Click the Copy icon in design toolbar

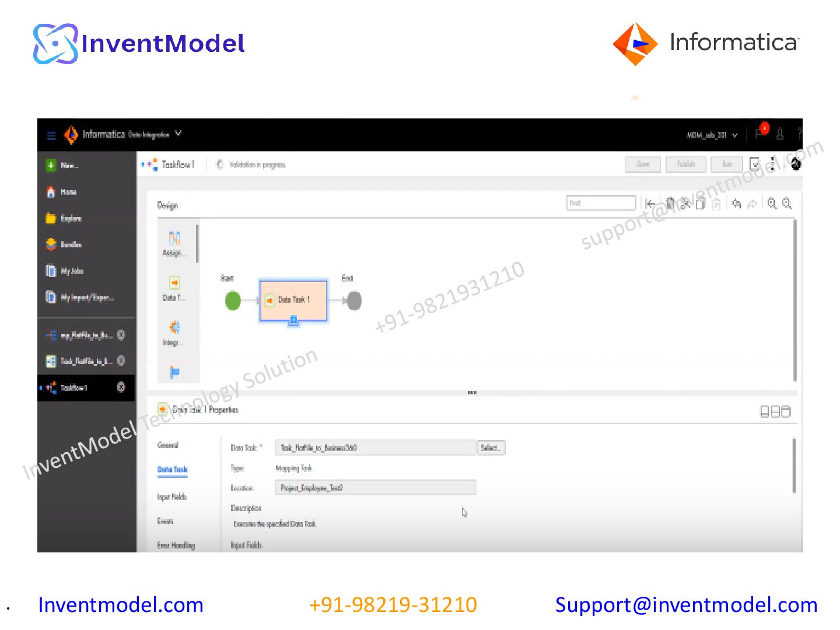[x=701, y=204]
